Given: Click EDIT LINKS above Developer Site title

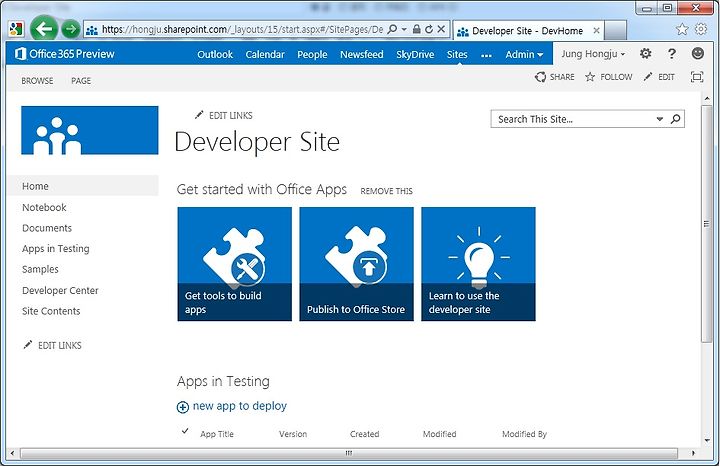Looking at the screenshot, I should (224, 115).
